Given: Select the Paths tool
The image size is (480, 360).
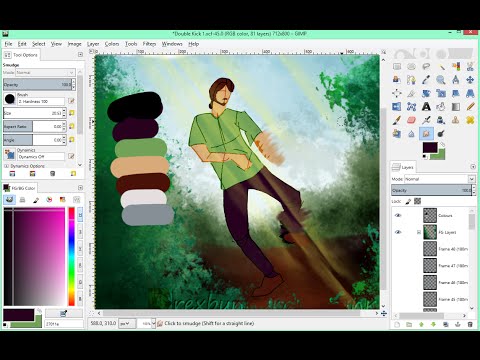Looking at the screenshot, I should (412, 80).
